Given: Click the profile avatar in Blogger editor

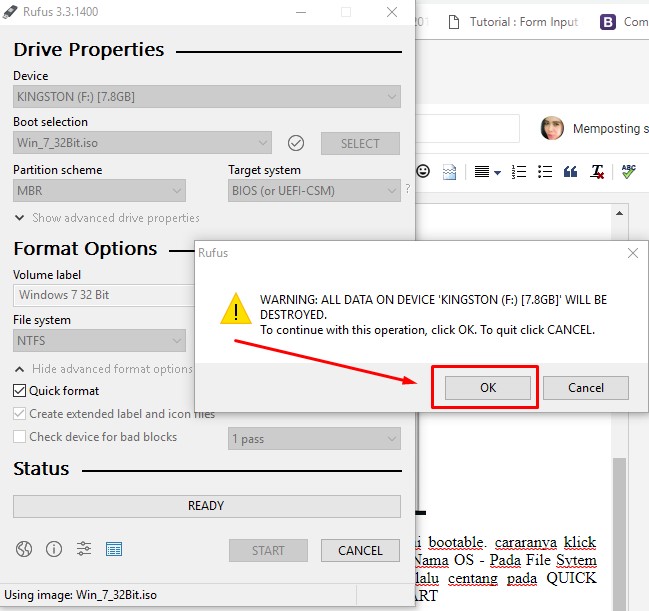Looking at the screenshot, I should (x=552, y=128).
